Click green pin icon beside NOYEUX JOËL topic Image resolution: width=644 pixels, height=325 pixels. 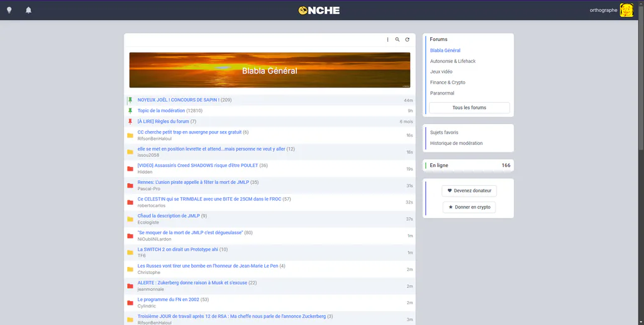click(x=130, y=100)
